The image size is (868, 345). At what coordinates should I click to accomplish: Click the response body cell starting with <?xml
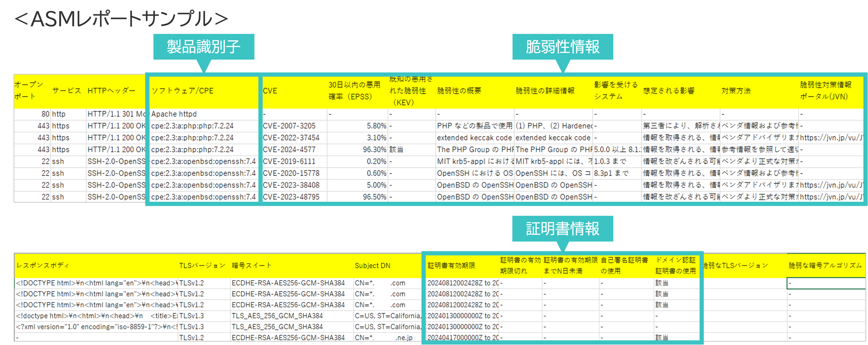tap(96, 327)
